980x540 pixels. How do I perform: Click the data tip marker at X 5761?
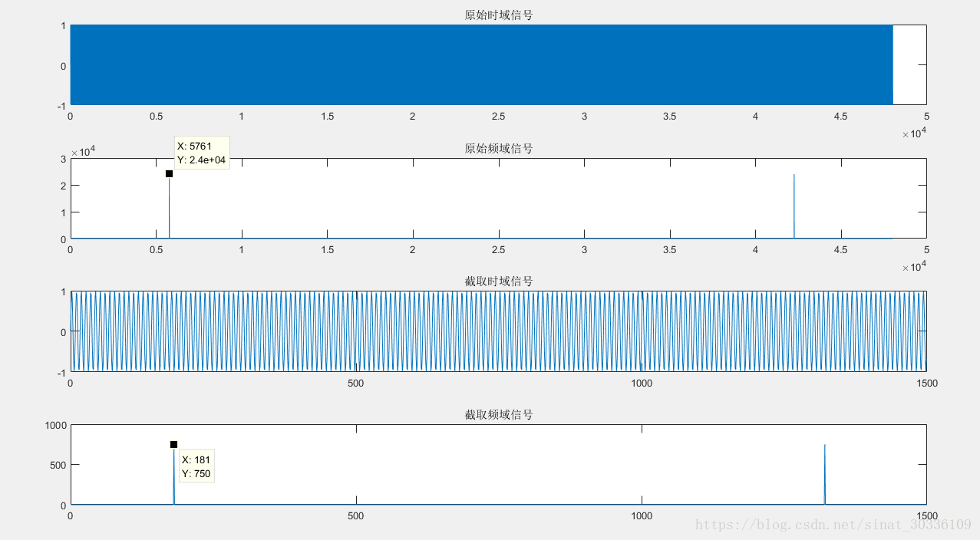pos(169,173)
